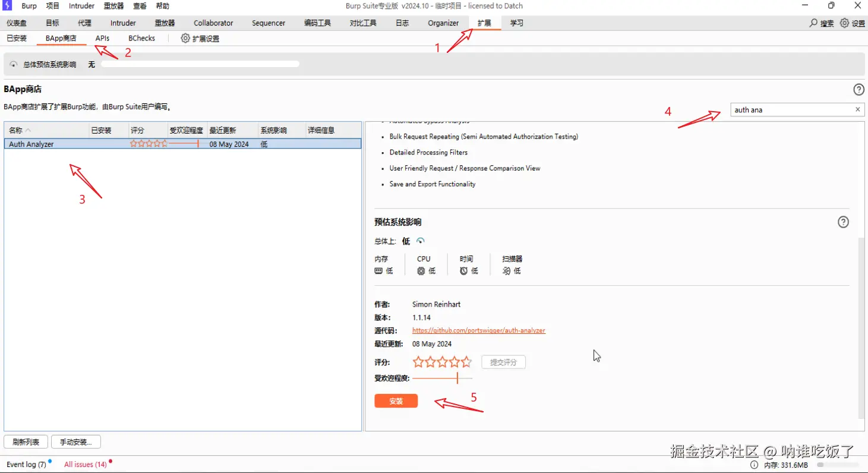Switch to the 日志 tab
This screenshot has height=473, width=868.
[402, 23]
